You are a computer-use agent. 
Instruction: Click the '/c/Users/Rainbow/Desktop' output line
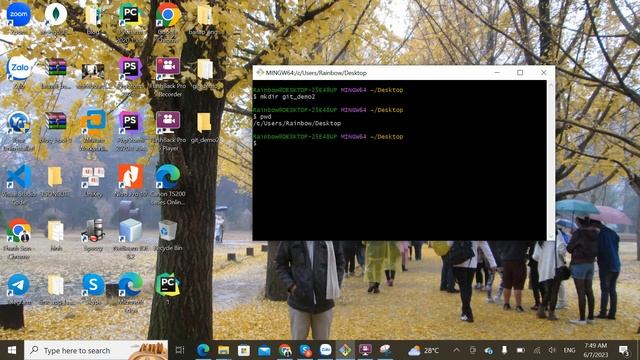[x=297, y=123]
